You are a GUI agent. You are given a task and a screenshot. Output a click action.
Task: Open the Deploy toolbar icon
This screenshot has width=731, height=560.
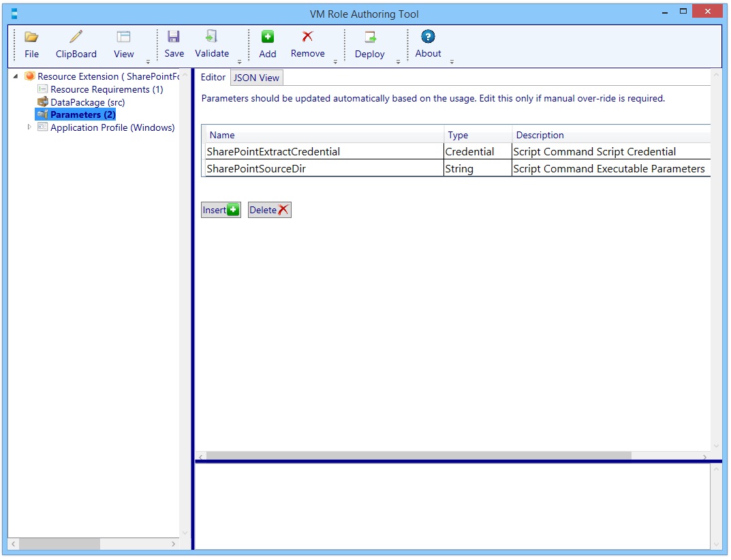tap(369, 43)
